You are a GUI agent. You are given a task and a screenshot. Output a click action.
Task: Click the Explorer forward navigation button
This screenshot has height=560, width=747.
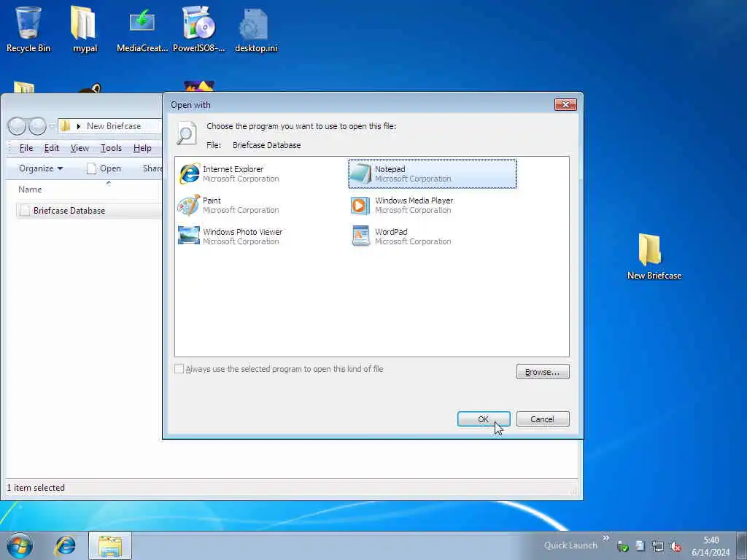click(x=37, y=126)
